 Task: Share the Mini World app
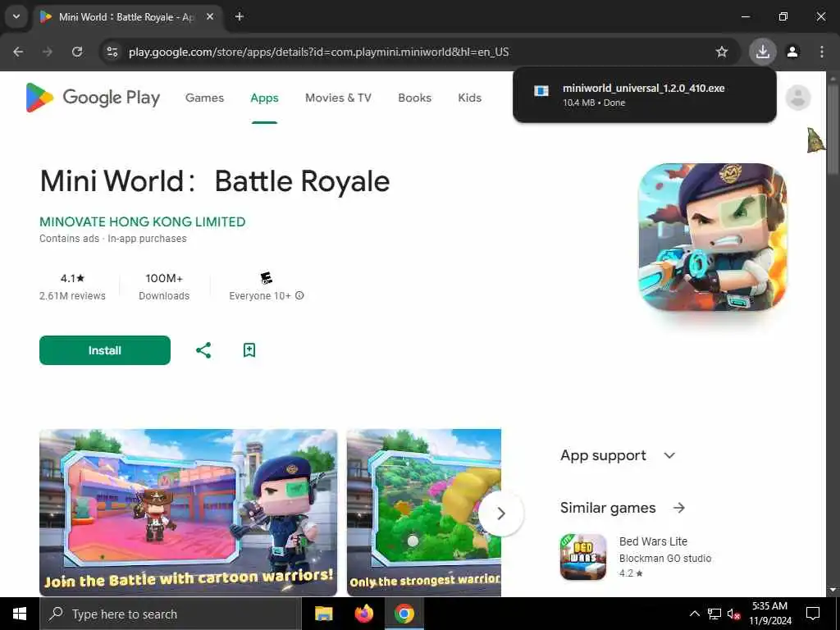[x=203, y=350]
